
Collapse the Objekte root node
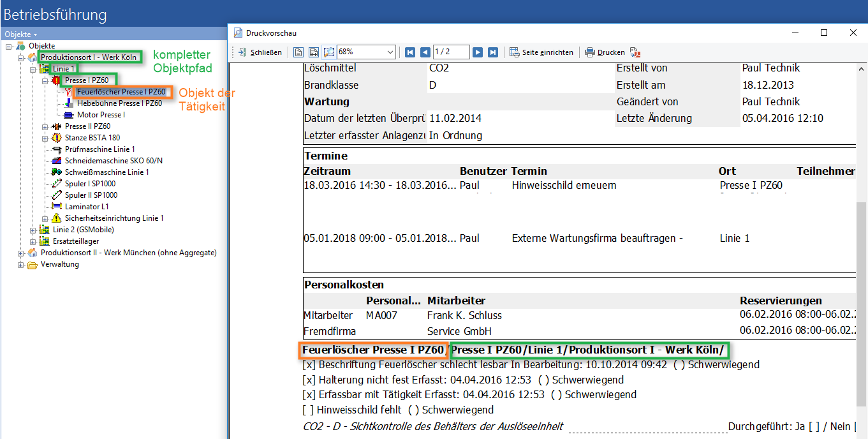9,46
